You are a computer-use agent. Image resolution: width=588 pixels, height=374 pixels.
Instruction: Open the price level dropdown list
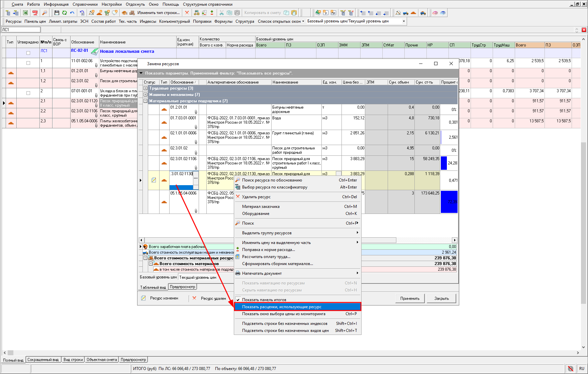tap(404, 21)
